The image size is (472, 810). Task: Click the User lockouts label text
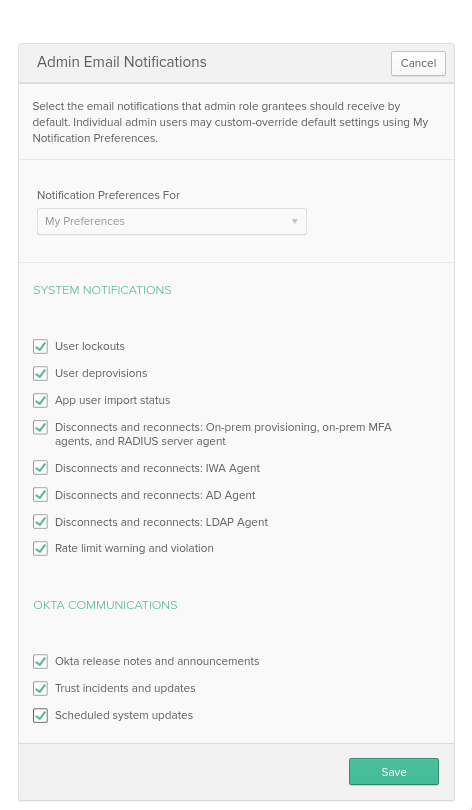90,346
